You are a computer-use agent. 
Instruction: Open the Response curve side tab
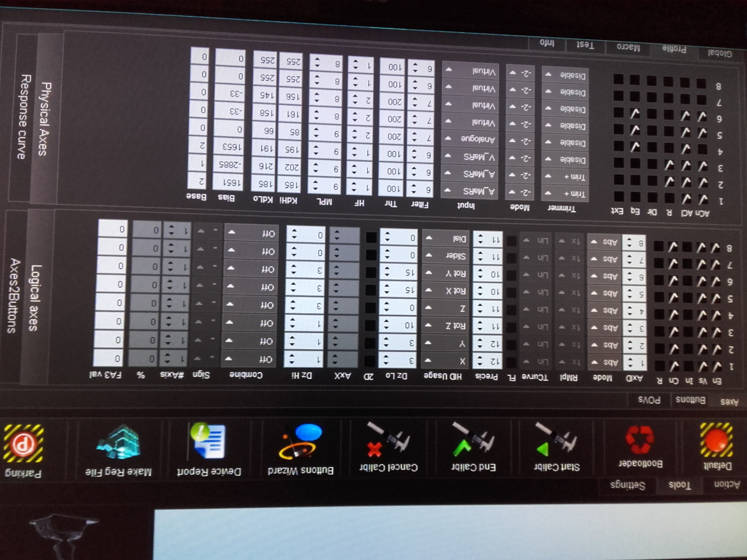(26, 116)
